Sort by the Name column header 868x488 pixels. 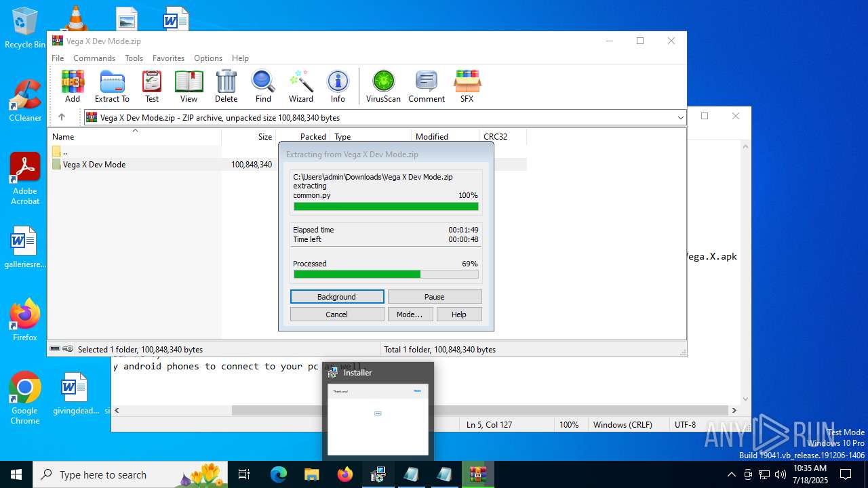(x=135, y=137)
